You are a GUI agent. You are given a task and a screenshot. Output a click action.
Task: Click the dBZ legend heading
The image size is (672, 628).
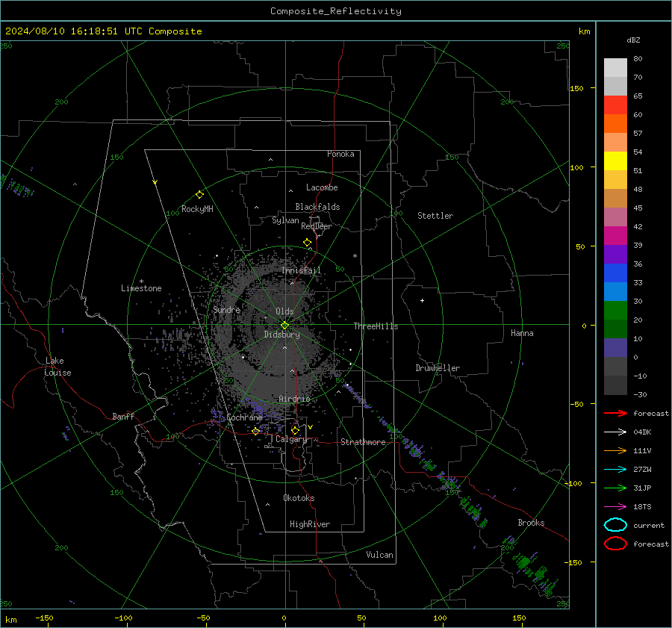pos(633,40)
